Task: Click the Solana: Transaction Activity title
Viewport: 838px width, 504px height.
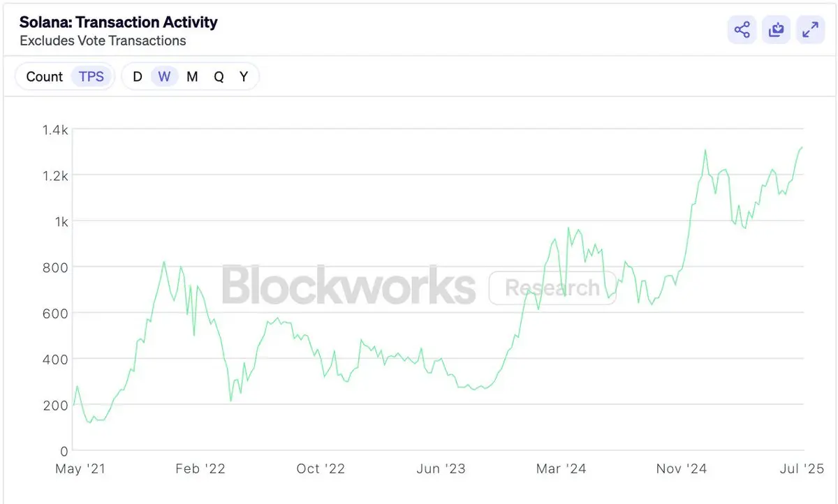Action: point(119,22)
